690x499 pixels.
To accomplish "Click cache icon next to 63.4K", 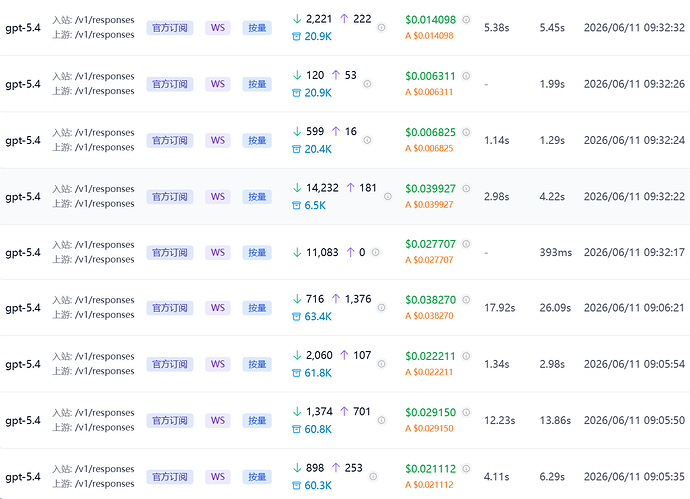I will pos(297,316).
